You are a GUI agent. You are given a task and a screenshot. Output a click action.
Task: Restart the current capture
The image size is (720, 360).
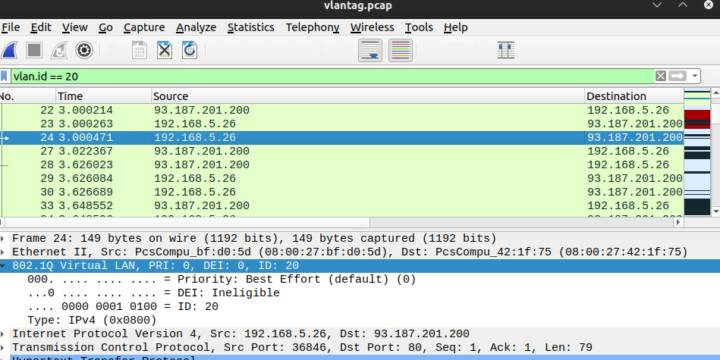(x=59, y=50)
